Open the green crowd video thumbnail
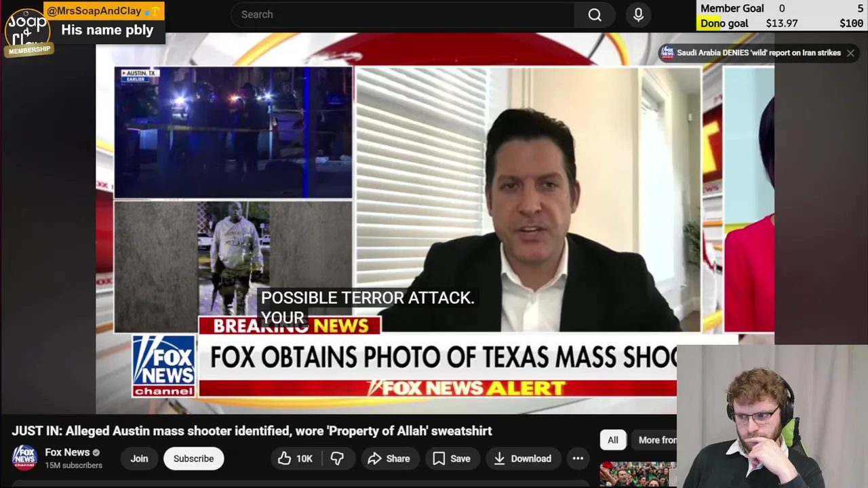This screenshot has height=488, width=868. point(637,474)
